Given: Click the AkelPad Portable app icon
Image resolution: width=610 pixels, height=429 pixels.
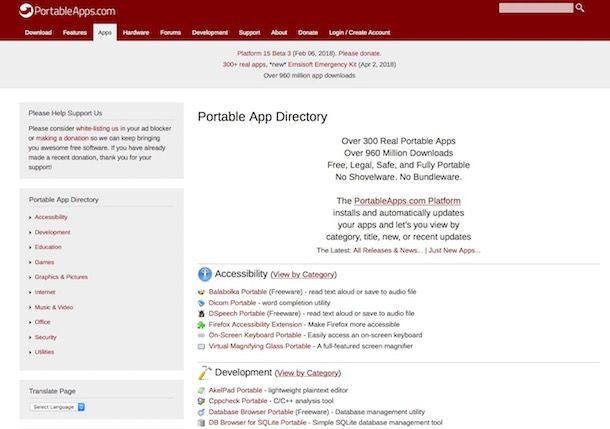Looking at the screenshot, I should pos(201,390).
